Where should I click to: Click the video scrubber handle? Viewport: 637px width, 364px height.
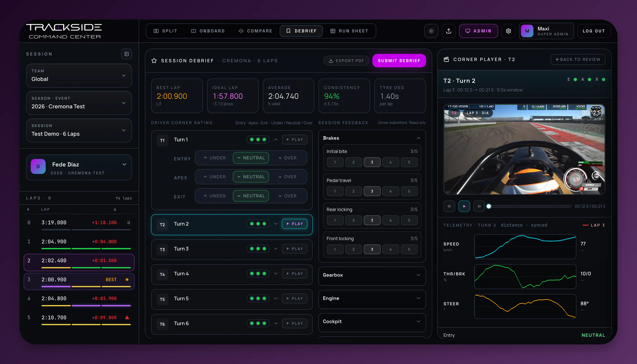(x=489, y=206)
